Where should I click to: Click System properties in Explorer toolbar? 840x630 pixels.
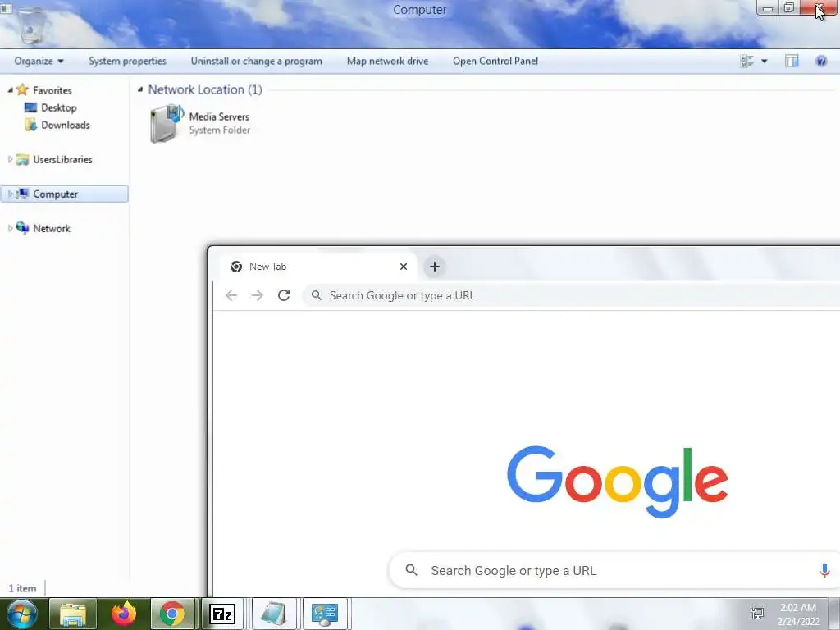[127, 61]
